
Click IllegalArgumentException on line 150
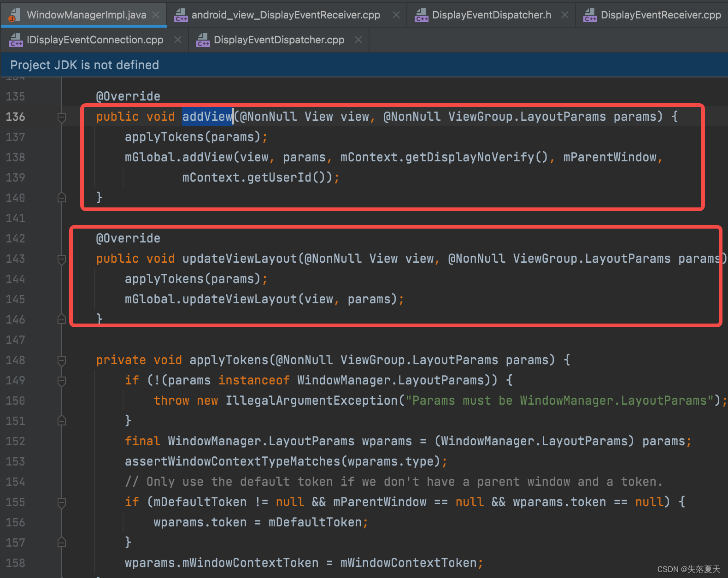point(311,401)
